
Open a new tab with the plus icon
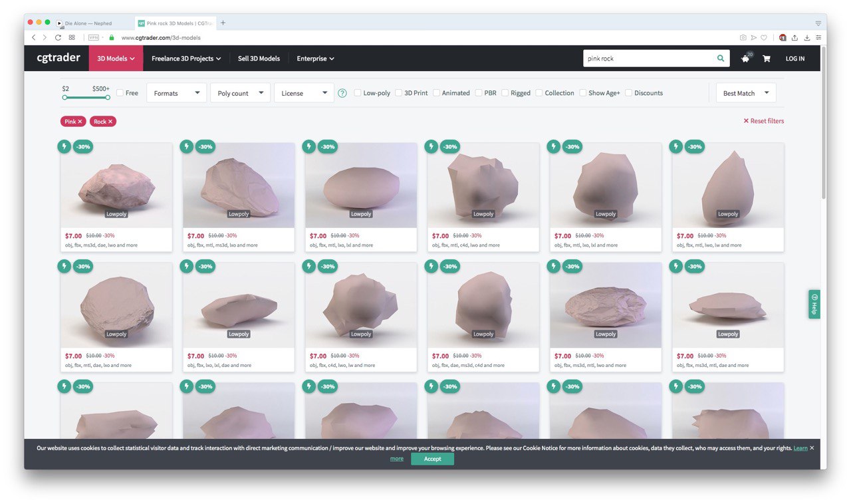click(223, 23)
